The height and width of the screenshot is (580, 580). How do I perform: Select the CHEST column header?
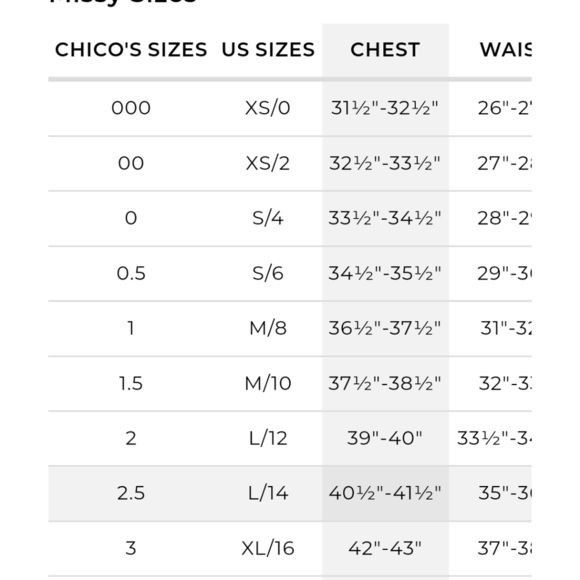tap(385, 50)
